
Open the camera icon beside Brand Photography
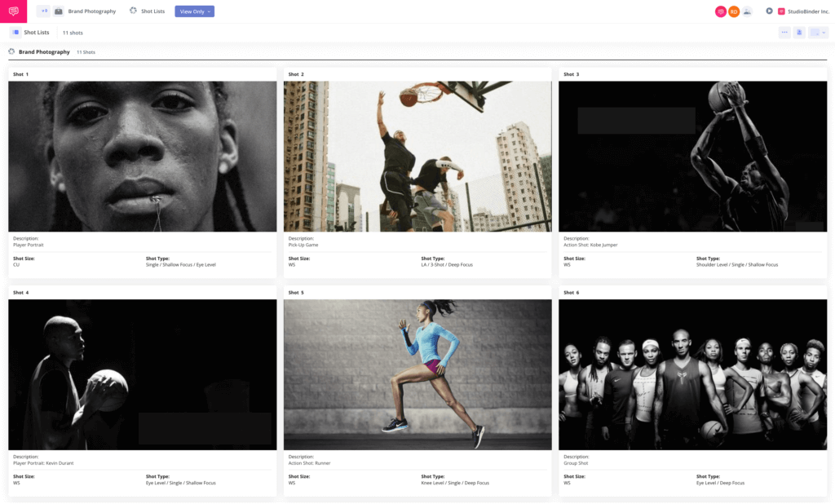58,11
